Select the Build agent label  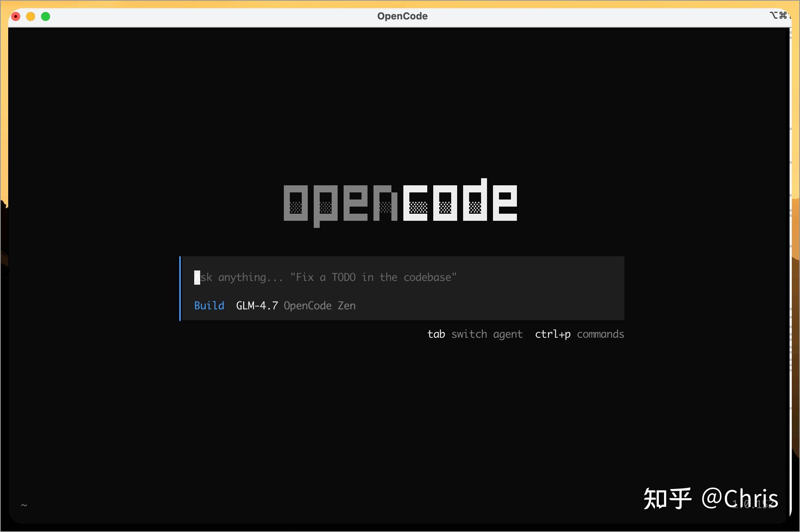click(209, 306)
